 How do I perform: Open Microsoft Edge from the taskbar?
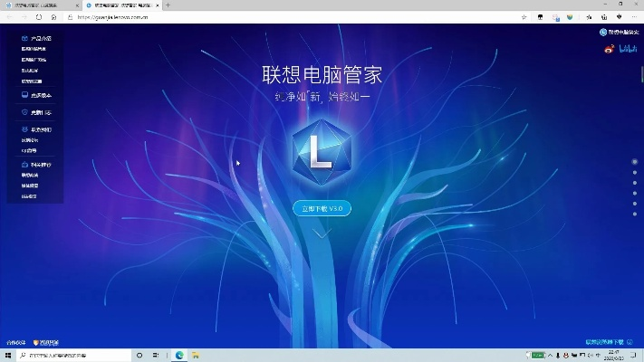(179, 355)
